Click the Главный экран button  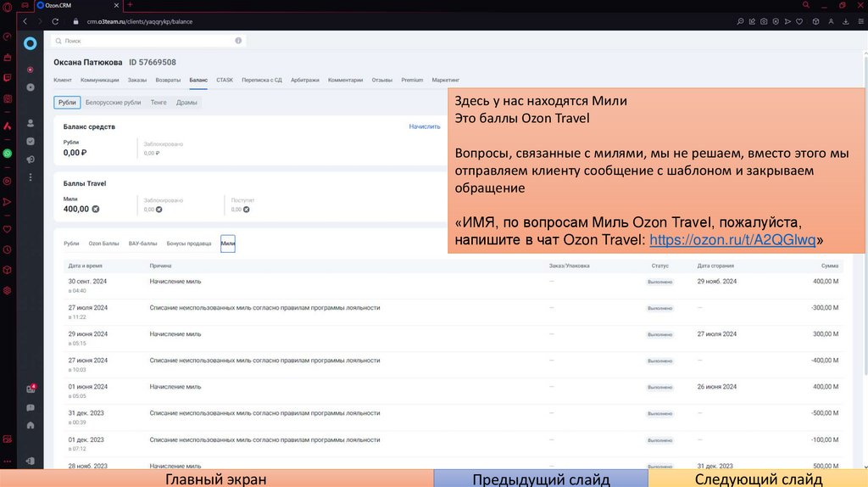pos(216,479)
